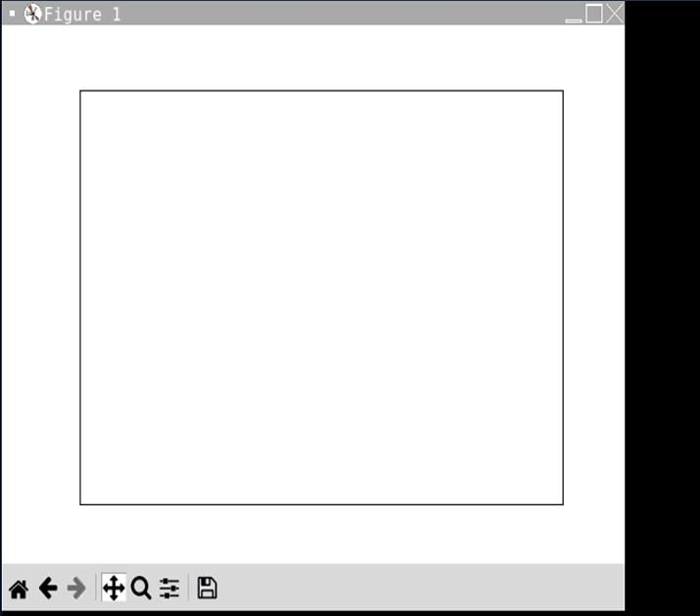Save the figure with floppy disk icon
The width and height of the screenshot is (700, 616).
pos(208,588)
